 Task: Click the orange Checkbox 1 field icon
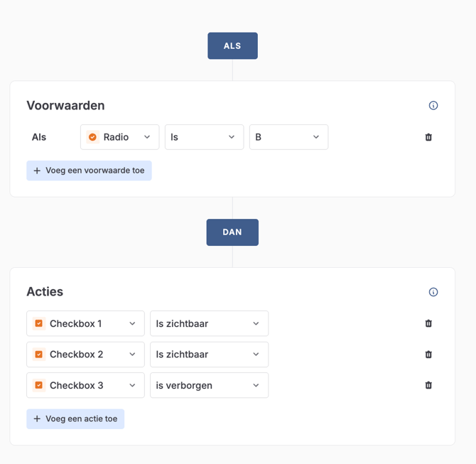[x=39, y=323]
